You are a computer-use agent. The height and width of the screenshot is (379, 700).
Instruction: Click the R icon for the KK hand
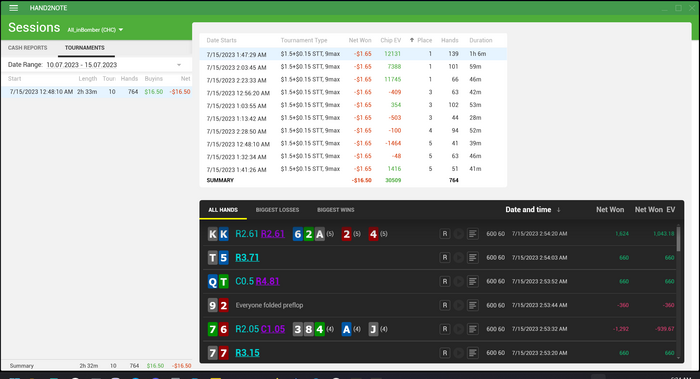click(x=445, y=234)
